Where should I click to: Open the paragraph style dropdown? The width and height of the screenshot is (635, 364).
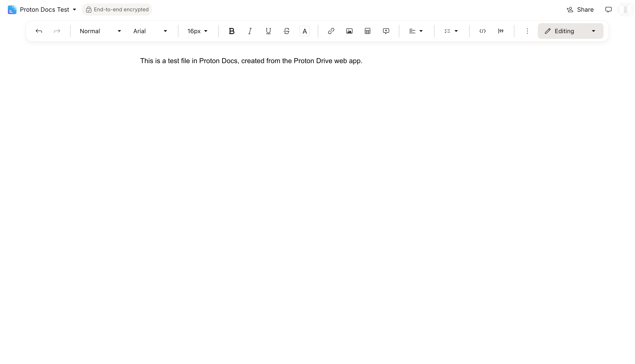tap(100, 31)
